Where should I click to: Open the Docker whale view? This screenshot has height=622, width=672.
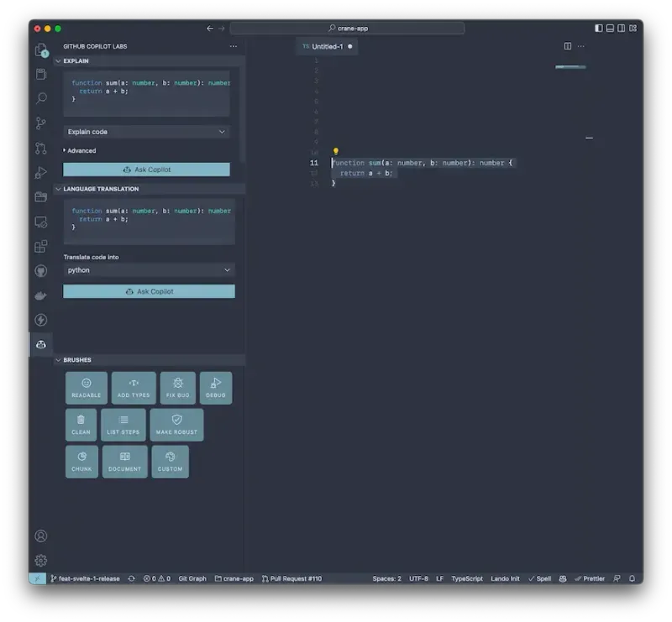[x=41, y=295]
